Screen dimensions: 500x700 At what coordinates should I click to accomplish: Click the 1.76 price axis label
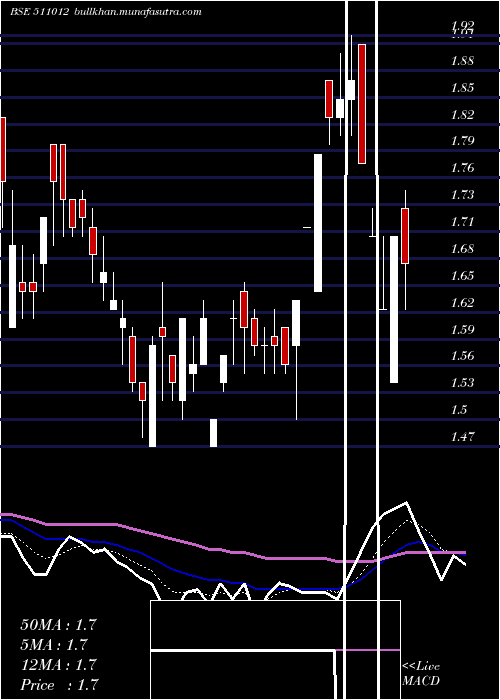(462, 168)
